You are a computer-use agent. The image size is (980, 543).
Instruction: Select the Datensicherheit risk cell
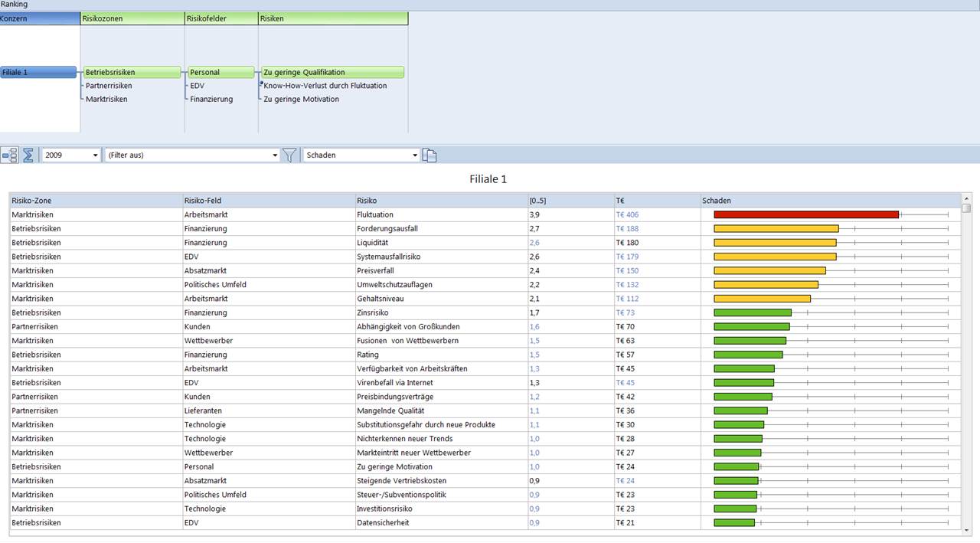pyautogui.click(x=441, y=522)
